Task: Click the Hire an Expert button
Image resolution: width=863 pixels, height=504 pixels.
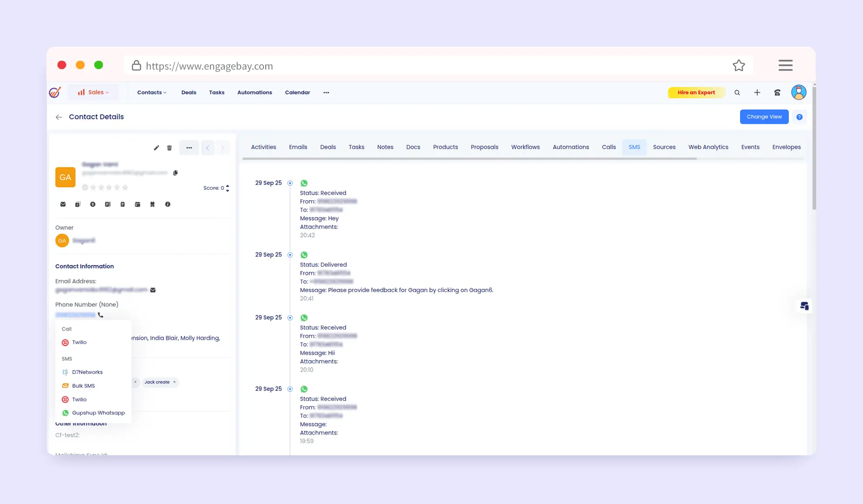Action: tap(696, 93)
